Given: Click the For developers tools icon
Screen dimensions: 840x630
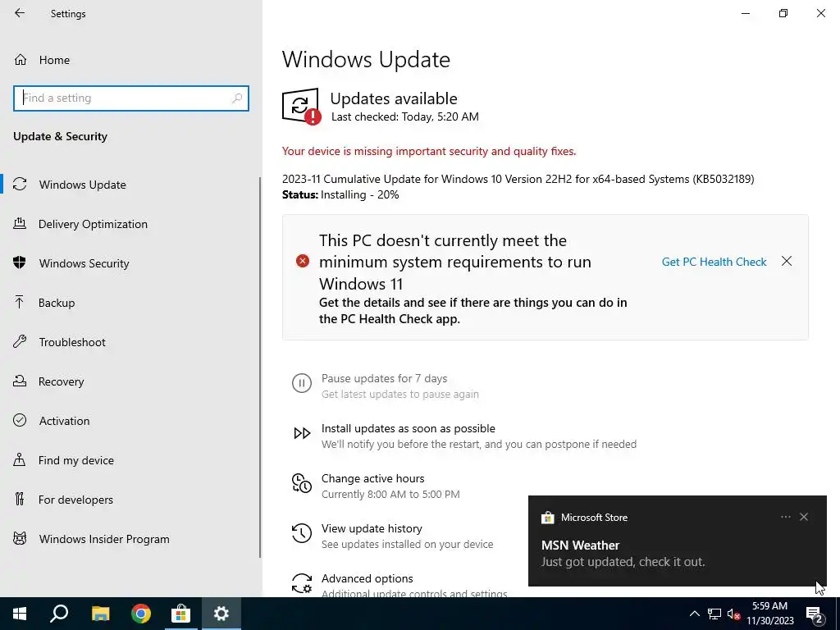Looking at the screenshot, I should [20, 500].
